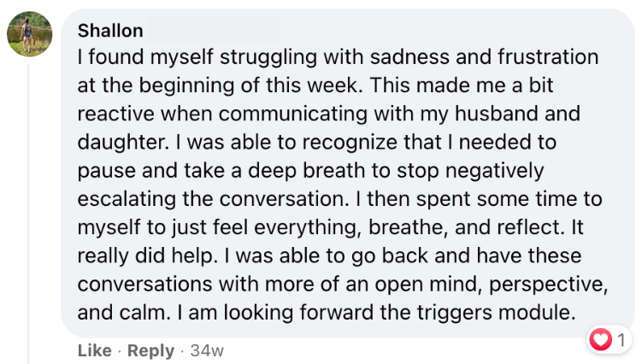Click the red heart reaction icon
Viewport: 642px width, 364px height.
point(600,339)
